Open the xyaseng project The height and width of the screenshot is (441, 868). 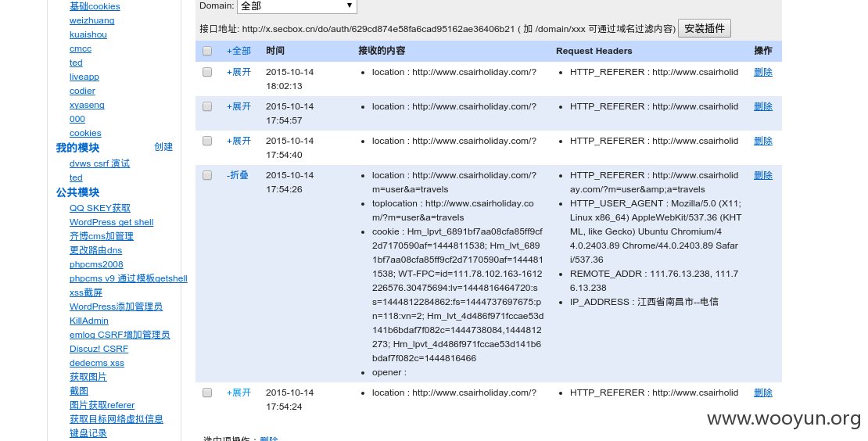[87, 105]
